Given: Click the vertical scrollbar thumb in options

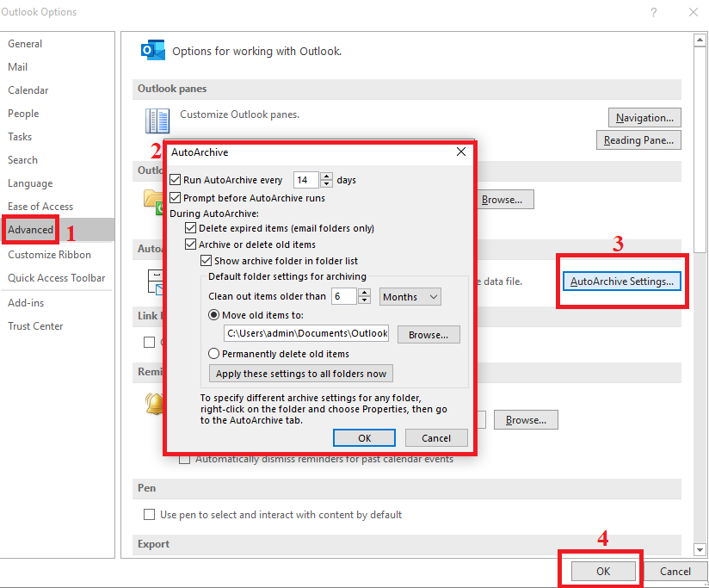Looking at the screenshot, I should (x=700, y=150).
